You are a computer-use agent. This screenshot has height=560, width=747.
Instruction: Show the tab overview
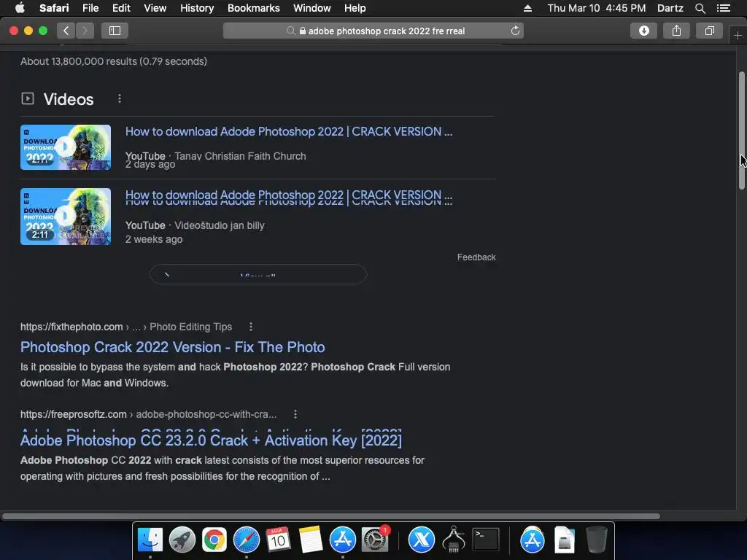709,31
